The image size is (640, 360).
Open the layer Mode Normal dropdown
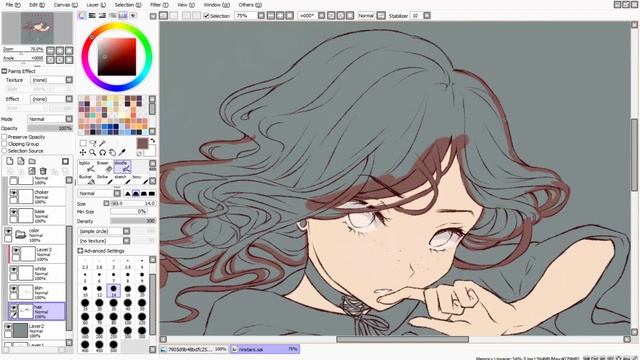(50, 119)
